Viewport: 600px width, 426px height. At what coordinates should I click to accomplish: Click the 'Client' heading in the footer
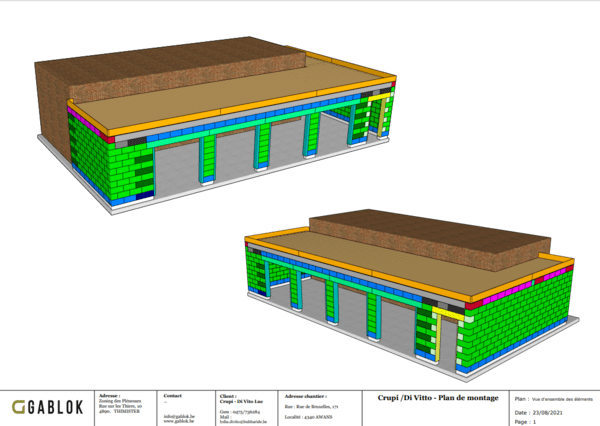(x=228, y=396)
